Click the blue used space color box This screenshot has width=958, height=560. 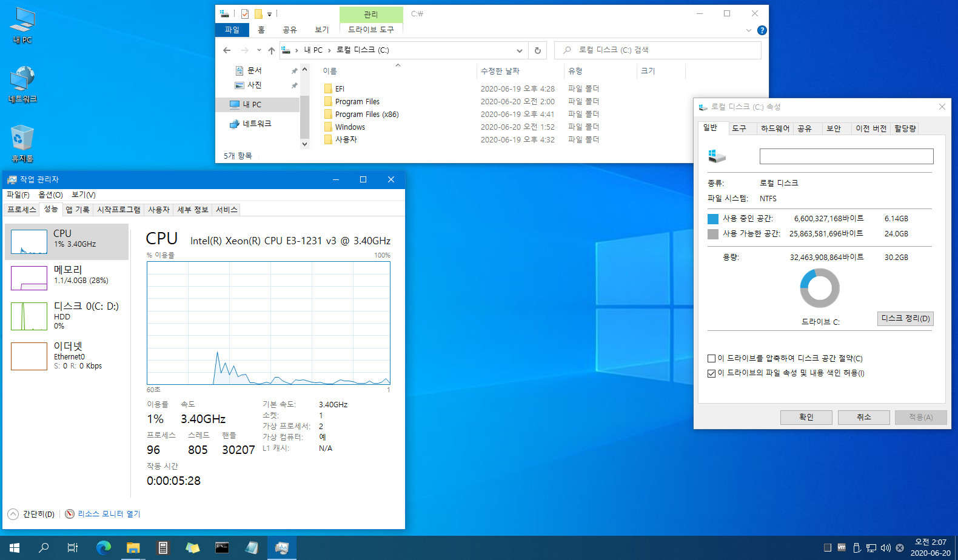pyautogui.click(x=713, y=219)
